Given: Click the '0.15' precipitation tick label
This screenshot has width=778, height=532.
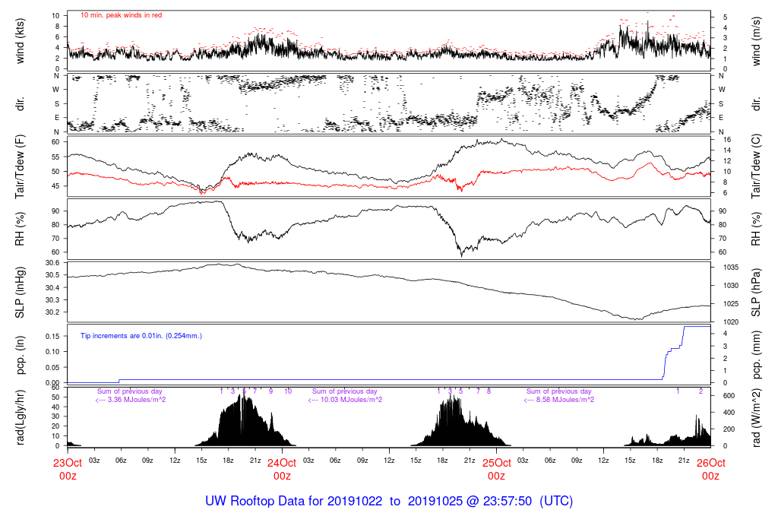Looking at the screenshot, I should (x=52, y=336).
